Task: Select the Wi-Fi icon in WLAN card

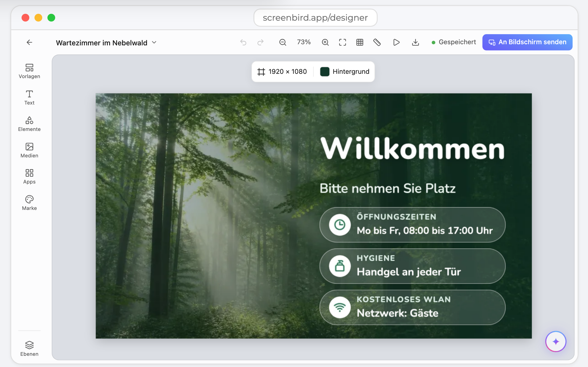Action: point(340,308)
